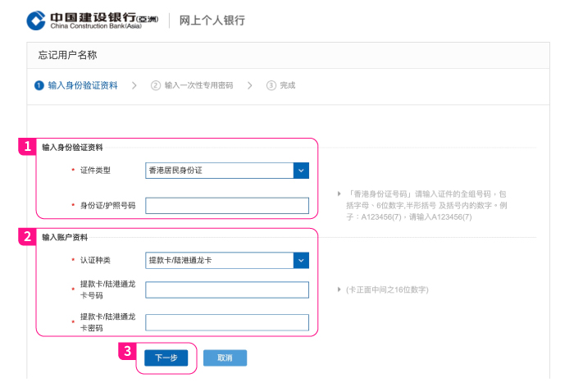This screenshot has height=392, width=574.
Task: Click the pink number 1 annotation badge
Action: (x=27, y=147)
